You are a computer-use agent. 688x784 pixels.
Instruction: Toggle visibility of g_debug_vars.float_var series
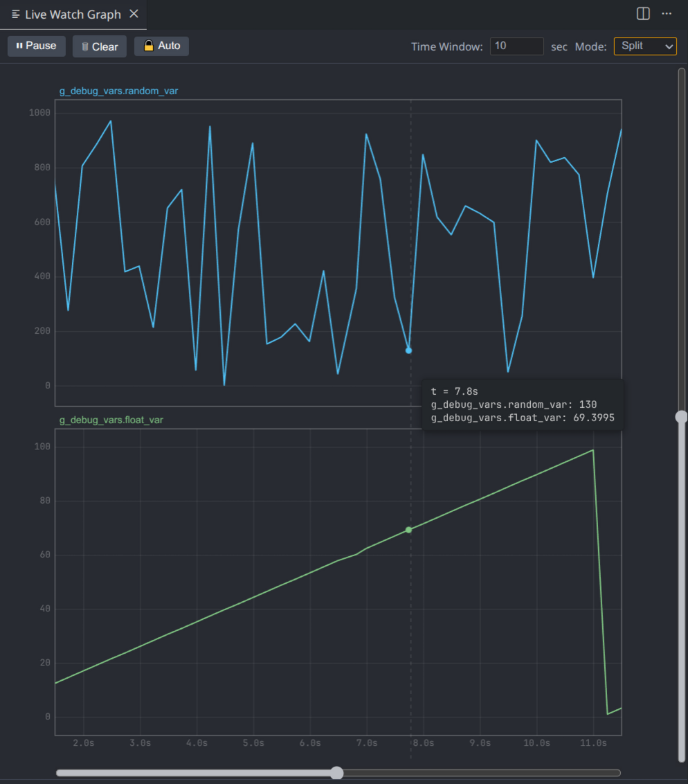coord(111,420)
